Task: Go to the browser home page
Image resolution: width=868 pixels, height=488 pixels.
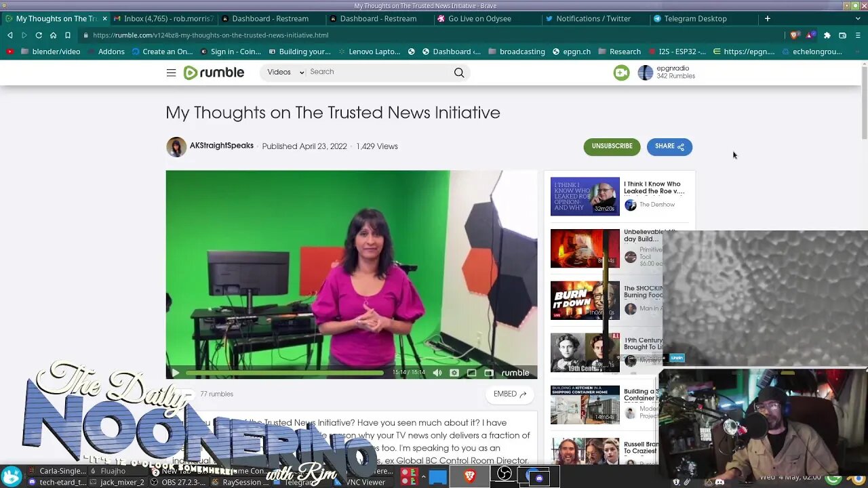Action: pos(53,35)
